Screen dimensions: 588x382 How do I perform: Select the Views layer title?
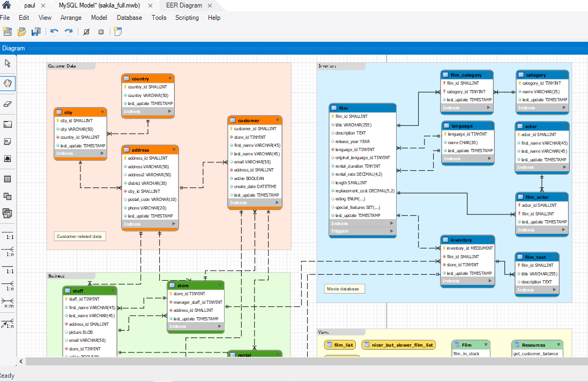[x=324, y=332]
